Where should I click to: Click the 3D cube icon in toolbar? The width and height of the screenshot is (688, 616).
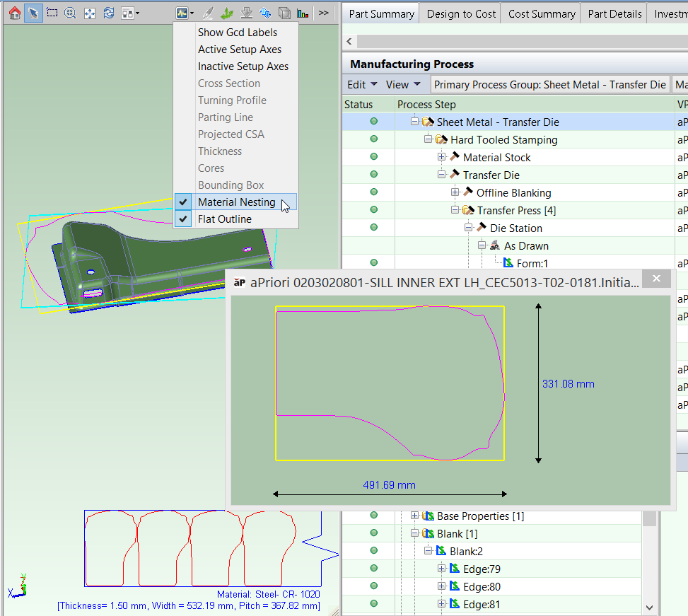tap(284, 13)
